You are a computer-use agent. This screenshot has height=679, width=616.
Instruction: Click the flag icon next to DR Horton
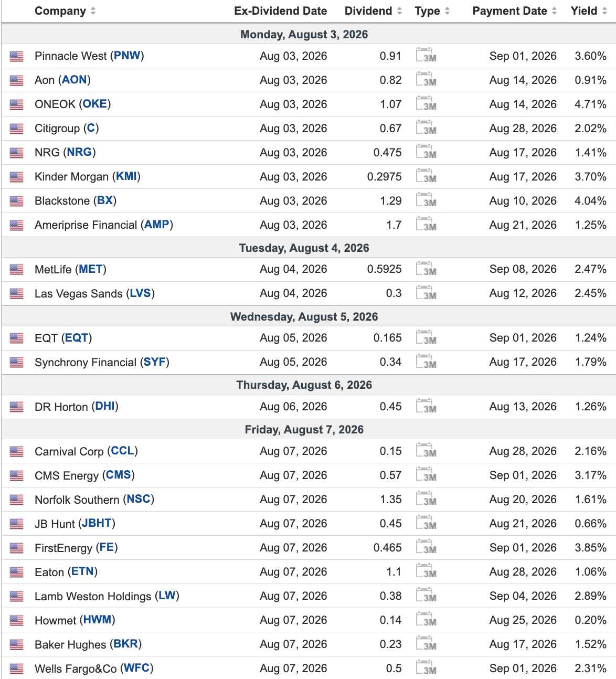17,407
